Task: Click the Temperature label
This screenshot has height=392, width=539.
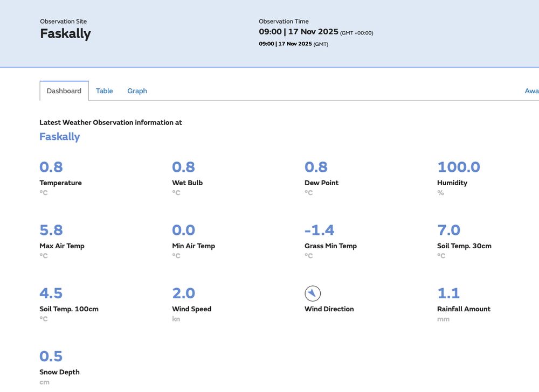Action: click(60, 183)
